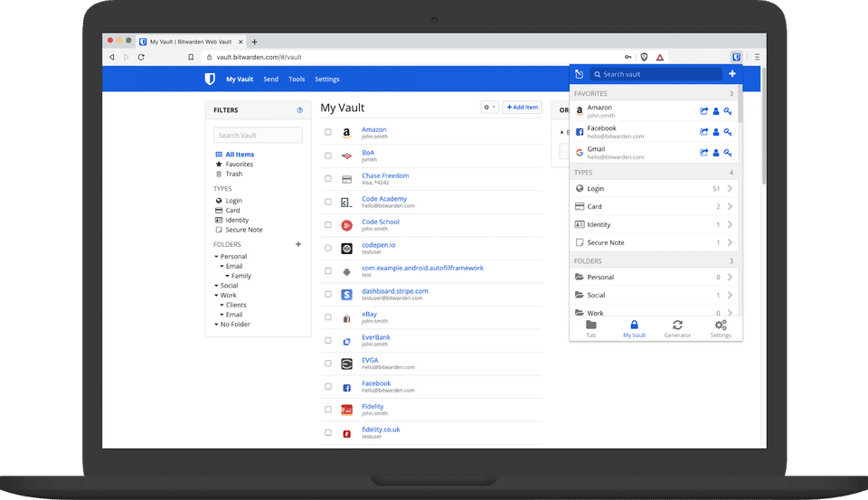Copy the Gmail username in the popup
868x500 pixels.
716,152
